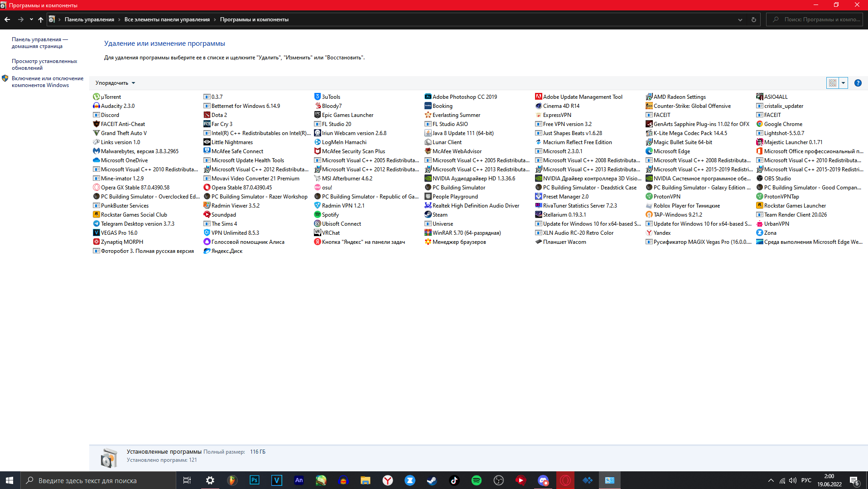Focus the Поиск: Программы и компоненты field
This screenshot has height=489, width=868.
(814, 19)
